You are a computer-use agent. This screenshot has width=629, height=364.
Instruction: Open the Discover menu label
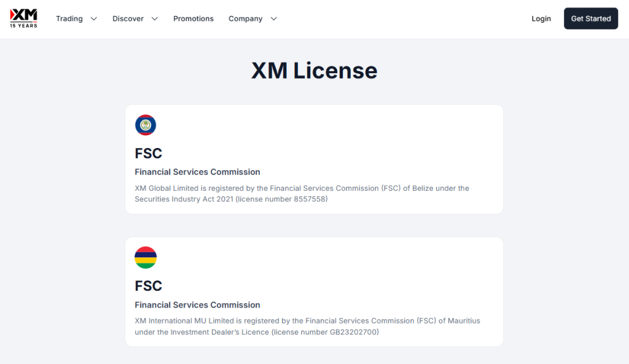[128, 19]
